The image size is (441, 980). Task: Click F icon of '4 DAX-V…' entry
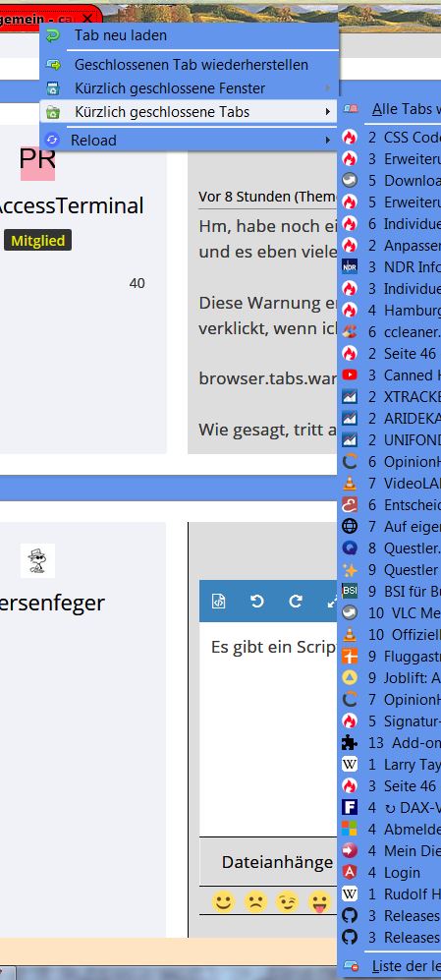point(350,808)
